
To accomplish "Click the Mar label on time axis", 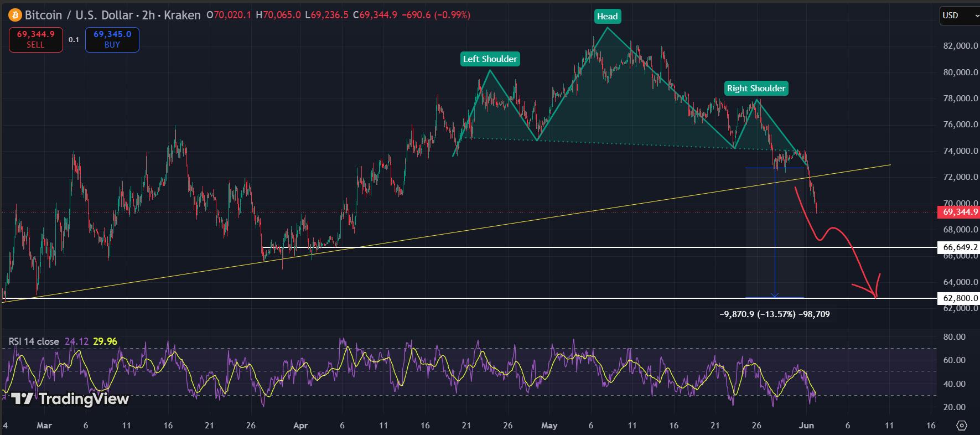I will [44, 426].
